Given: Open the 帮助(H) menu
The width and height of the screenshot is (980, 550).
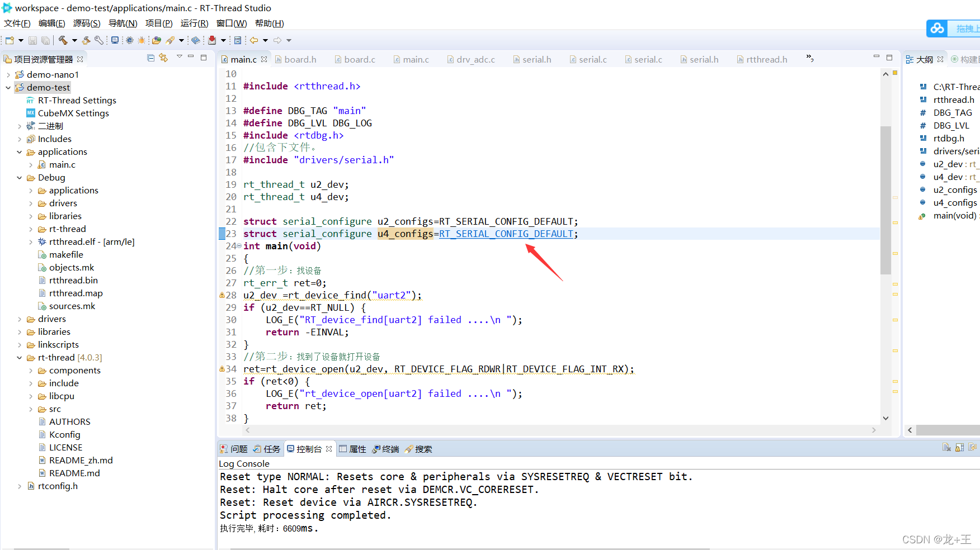Looking at the screenshot, I should (269, 23).
